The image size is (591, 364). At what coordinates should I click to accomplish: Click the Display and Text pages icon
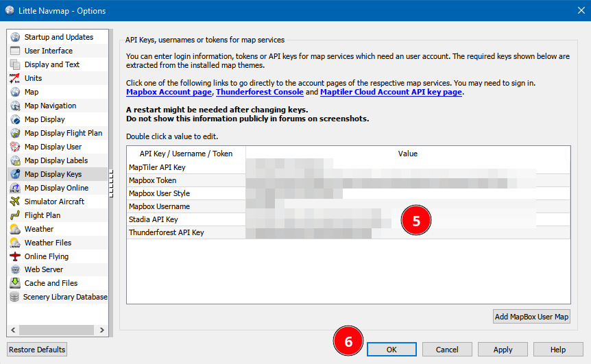tap(15, 64)
